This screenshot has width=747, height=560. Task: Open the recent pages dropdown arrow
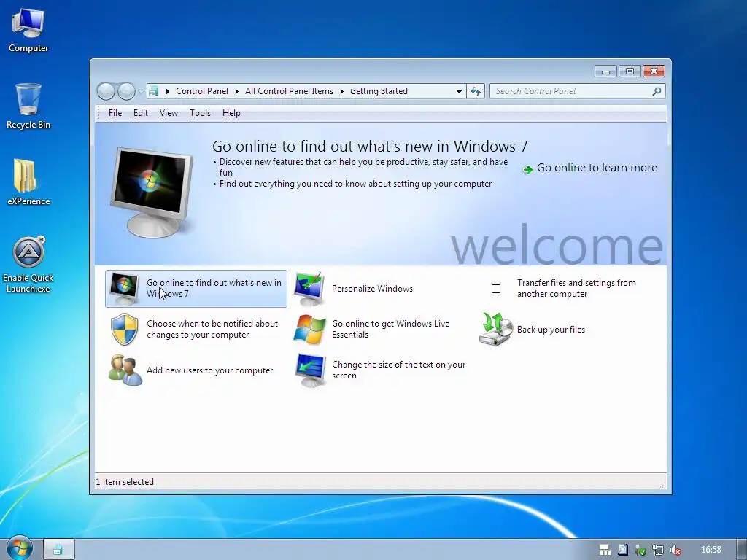(x=141, y=91)
